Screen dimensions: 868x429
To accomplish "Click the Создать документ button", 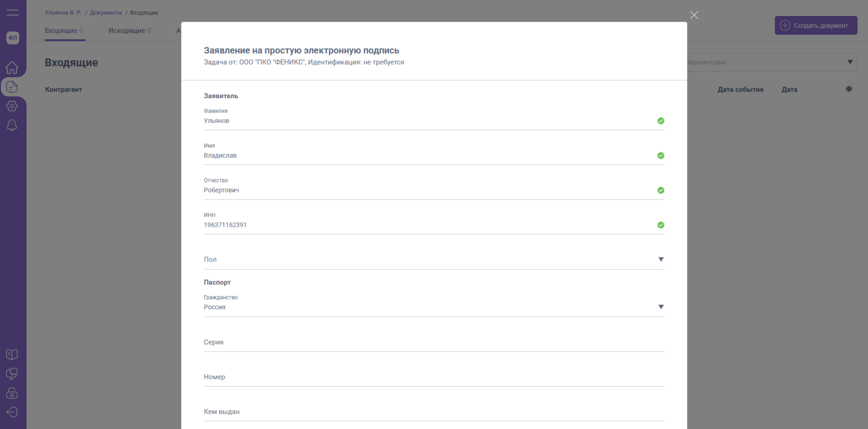I will coord(816,25).
